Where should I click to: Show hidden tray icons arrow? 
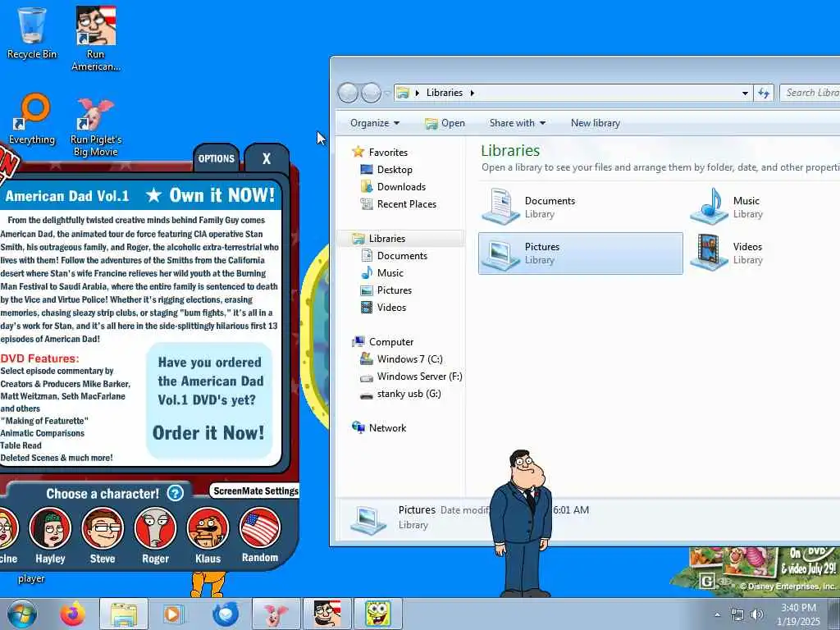click(x=717, y=614)
